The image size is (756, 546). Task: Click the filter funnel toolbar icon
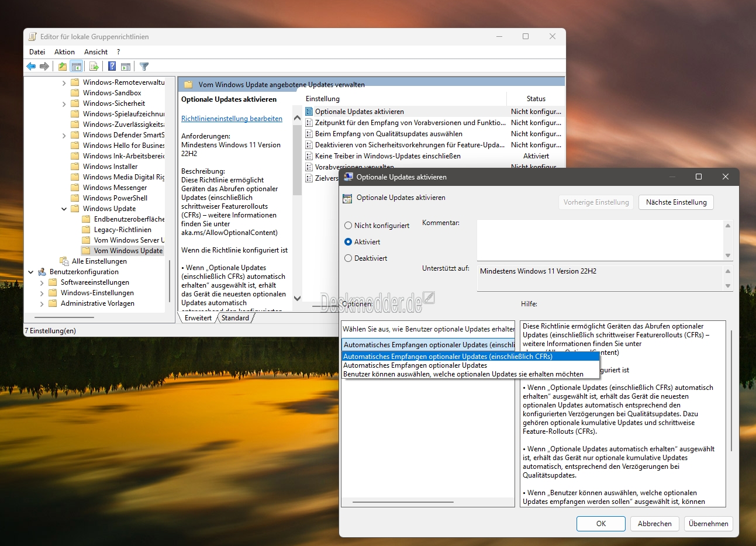144,67
